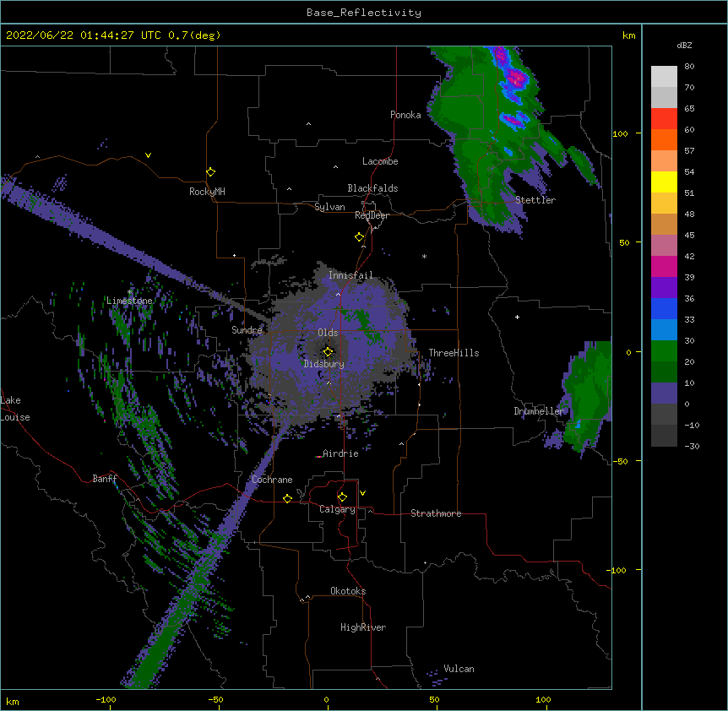Click the Olds town label
Screen dimensions: 728x711
point(328,333)
